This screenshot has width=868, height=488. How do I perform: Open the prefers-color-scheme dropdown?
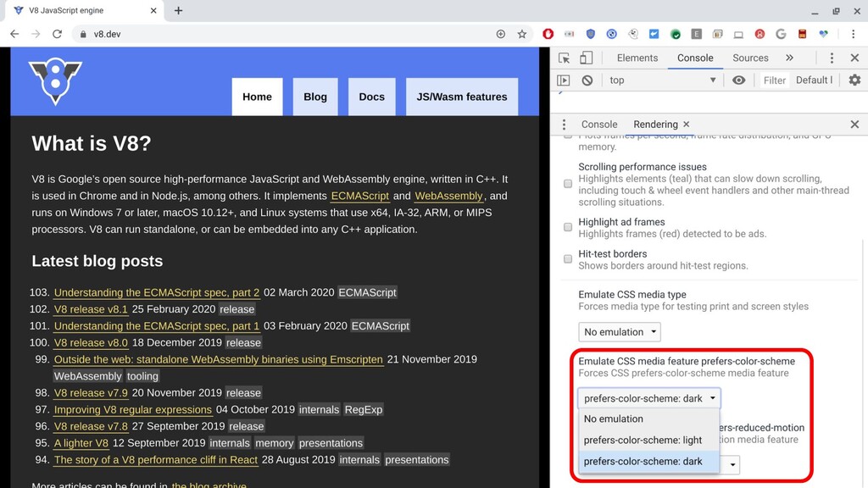(648, 398)
